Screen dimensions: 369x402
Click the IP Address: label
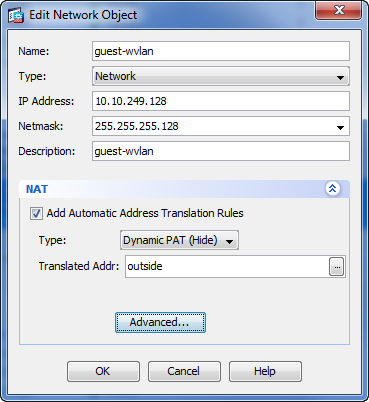point(46,101)
